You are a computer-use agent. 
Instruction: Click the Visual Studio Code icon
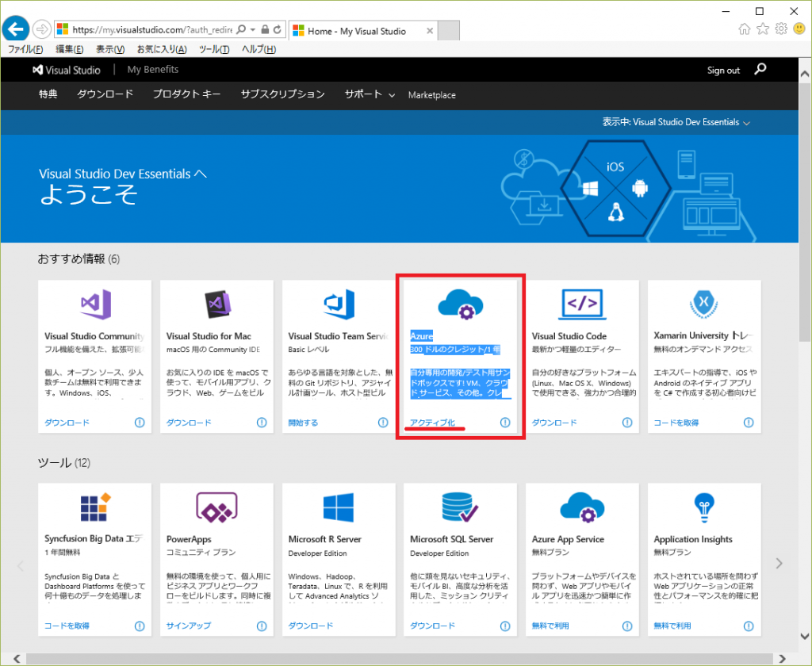click(x=583, y=304)
